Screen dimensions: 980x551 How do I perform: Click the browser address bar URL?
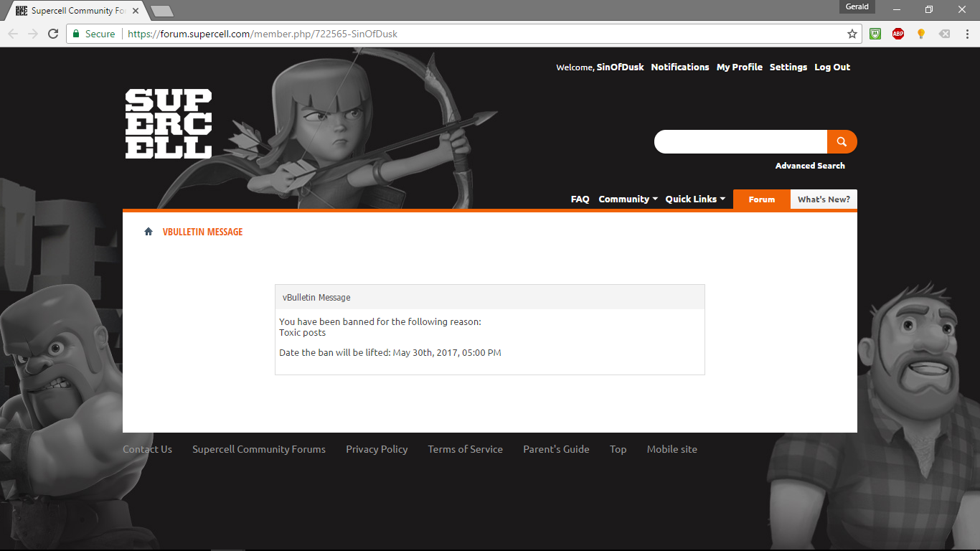[x=263, y=34]
